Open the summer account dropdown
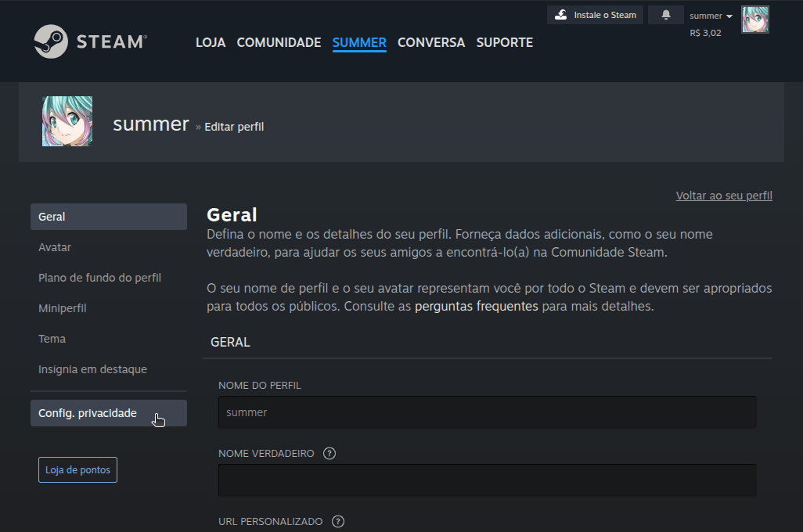Screen dimensions: 803x532 coord(709,15)
